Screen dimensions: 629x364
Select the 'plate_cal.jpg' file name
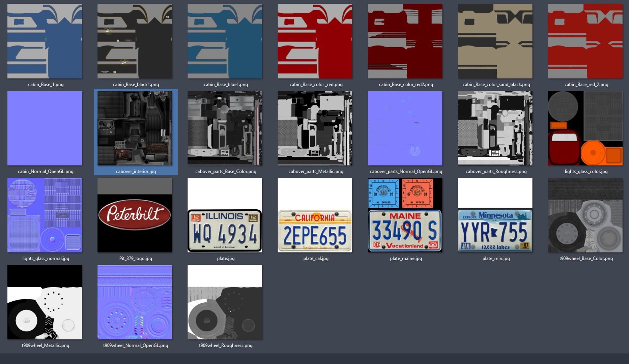point(316,259)
